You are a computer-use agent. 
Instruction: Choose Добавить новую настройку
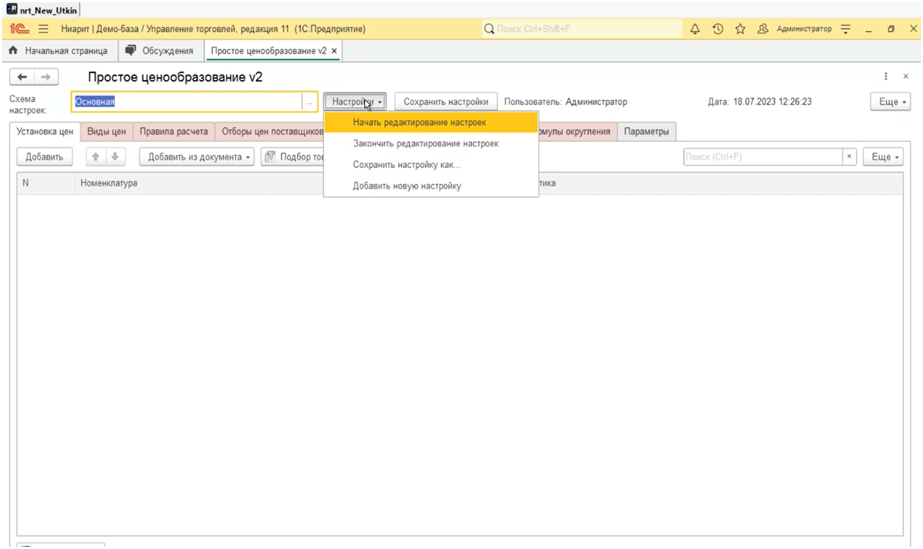(x=431, y=186)
